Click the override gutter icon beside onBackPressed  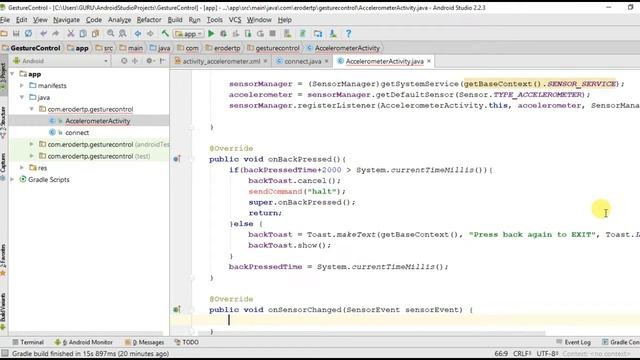(177, 159)
